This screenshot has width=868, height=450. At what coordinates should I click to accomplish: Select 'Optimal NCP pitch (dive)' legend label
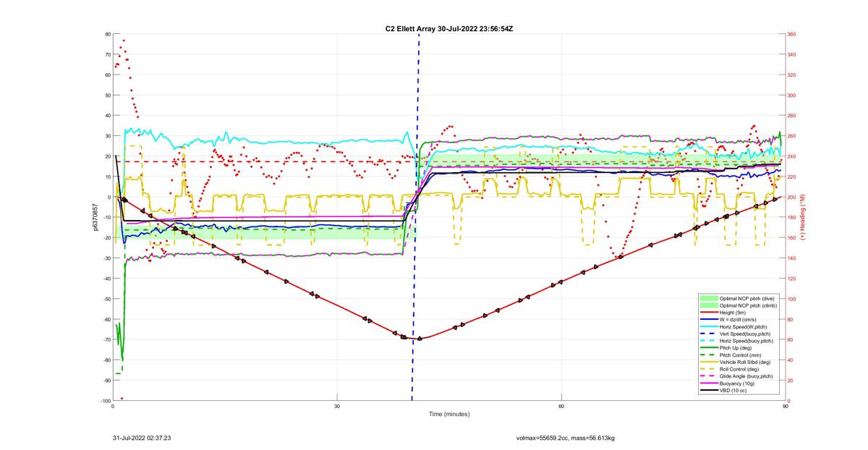click(x=747, y=298)
